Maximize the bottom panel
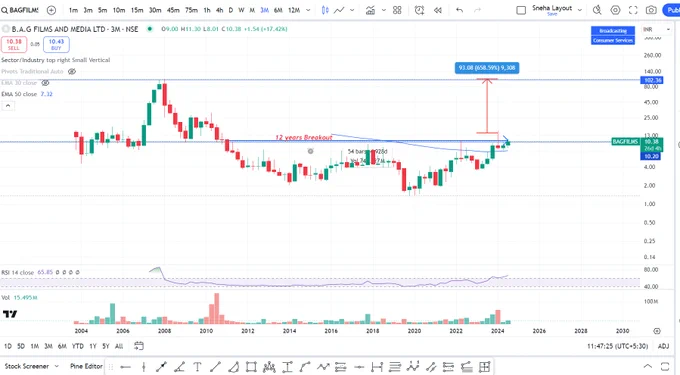Viewport: 680px width, 375px height. tap(665, 366)
